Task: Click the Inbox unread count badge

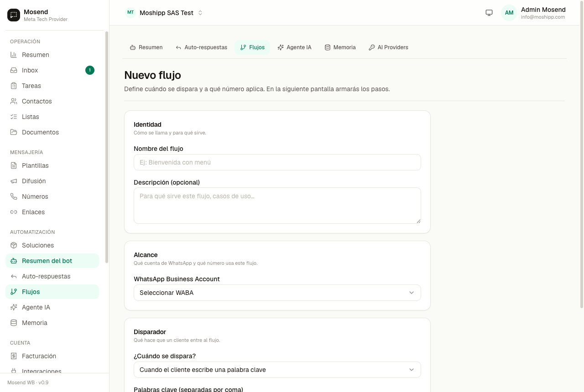Action: coord(90,70)
